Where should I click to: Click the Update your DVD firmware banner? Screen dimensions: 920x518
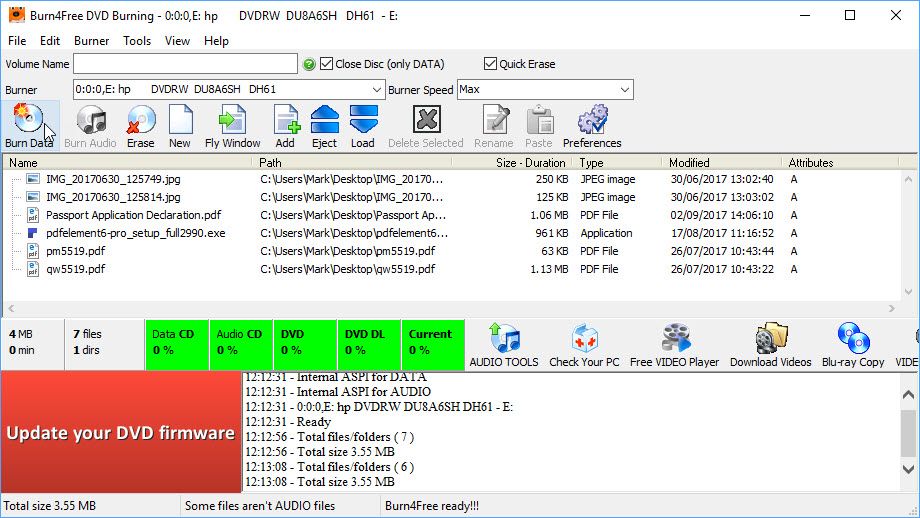121,433
